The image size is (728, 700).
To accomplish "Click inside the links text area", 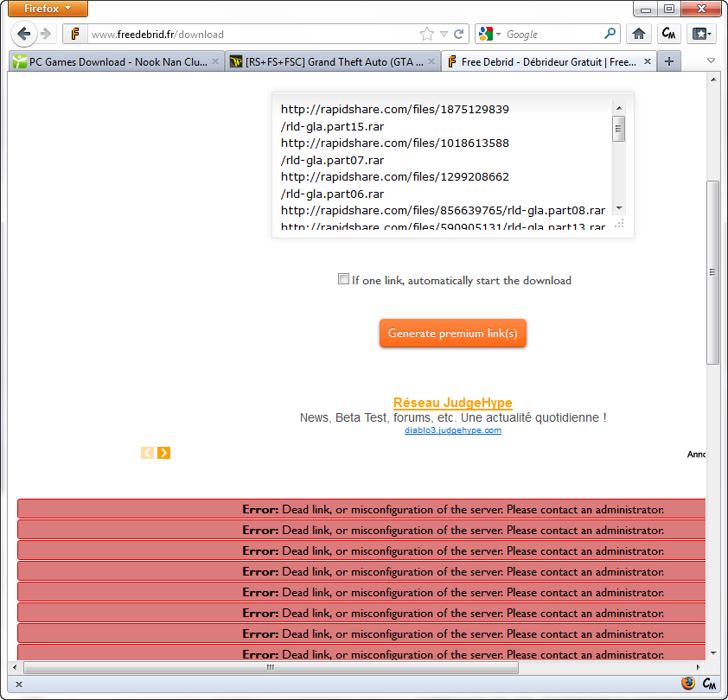I will tap(443, 165).
